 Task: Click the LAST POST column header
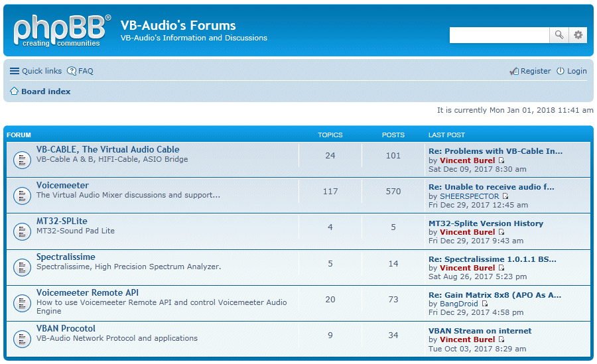click(446, 135)
